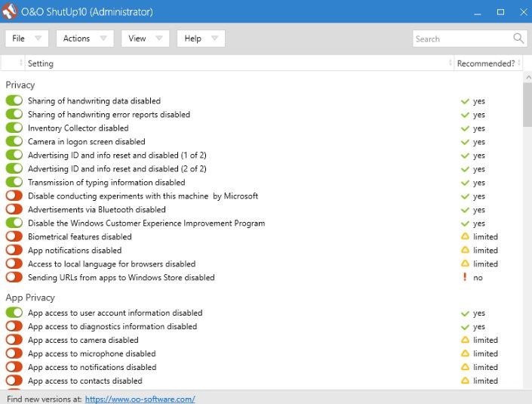Click the search magnifier icon
Screen dimensions: 532x404
518,39
